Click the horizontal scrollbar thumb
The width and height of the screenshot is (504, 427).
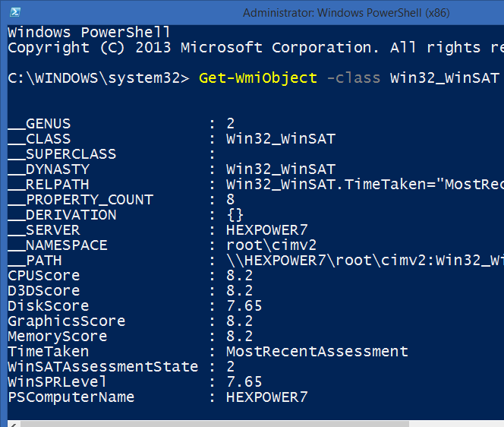pos(214,424)
